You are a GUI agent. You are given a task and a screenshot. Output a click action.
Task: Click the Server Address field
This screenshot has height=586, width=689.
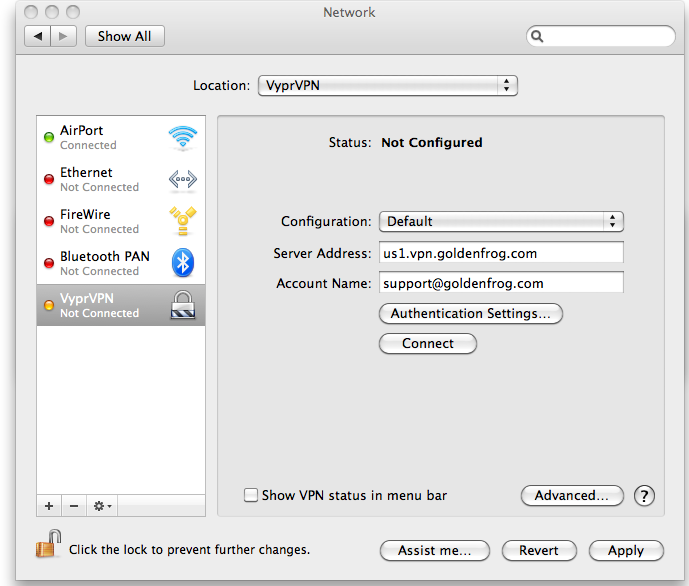click(x=501, y=253)
